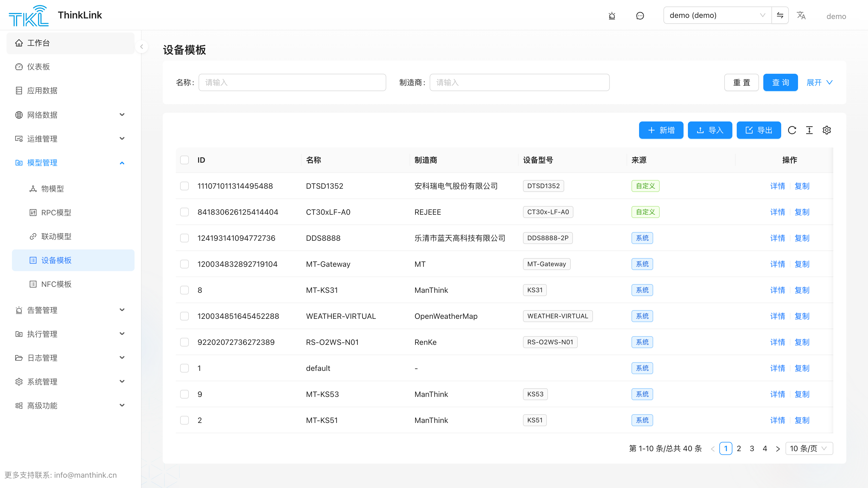Image resolution: width=868 pixels, height=488 pixels.
Task: Click the 导入 import button
Action: pyautogui.click(x=710, y=130)
